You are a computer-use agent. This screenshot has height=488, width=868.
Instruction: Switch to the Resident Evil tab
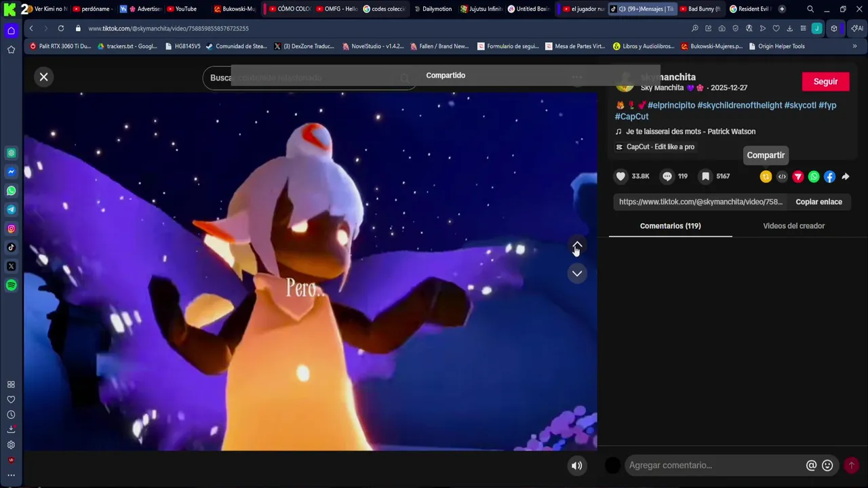pos(749,9)
